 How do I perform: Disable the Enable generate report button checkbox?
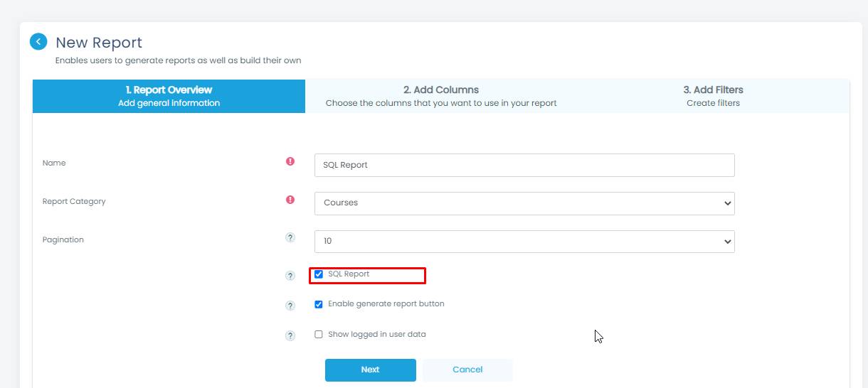pyautogui.click(x=319, y=304)
